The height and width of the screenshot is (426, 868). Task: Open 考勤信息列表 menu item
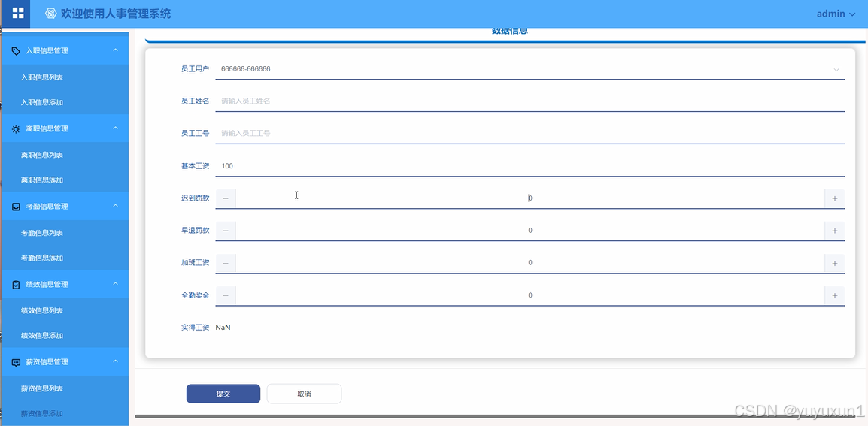click(x=42, y=233)
